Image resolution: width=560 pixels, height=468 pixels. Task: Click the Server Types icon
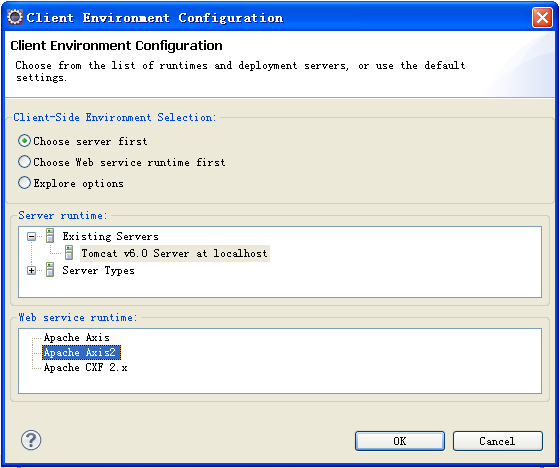pos(50,270)
